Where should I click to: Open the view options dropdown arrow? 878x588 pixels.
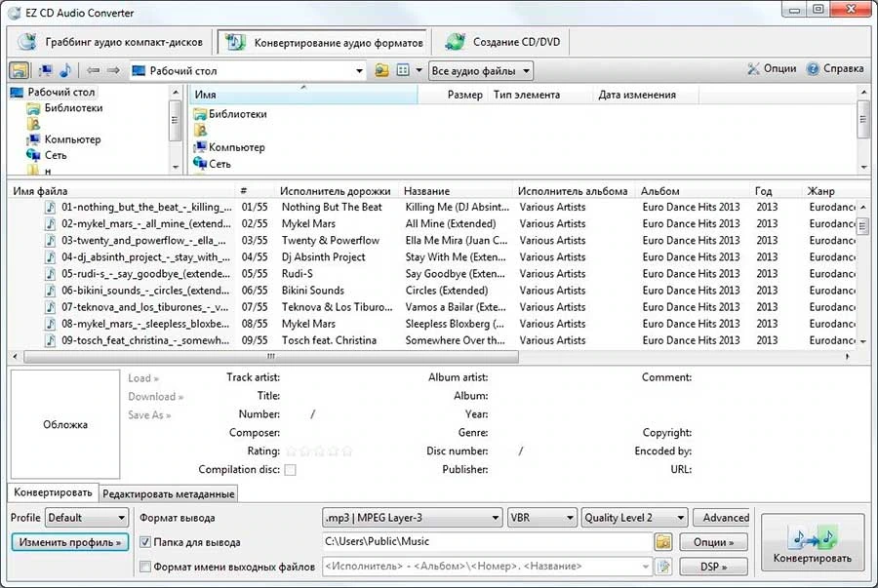tap(419, 70)
